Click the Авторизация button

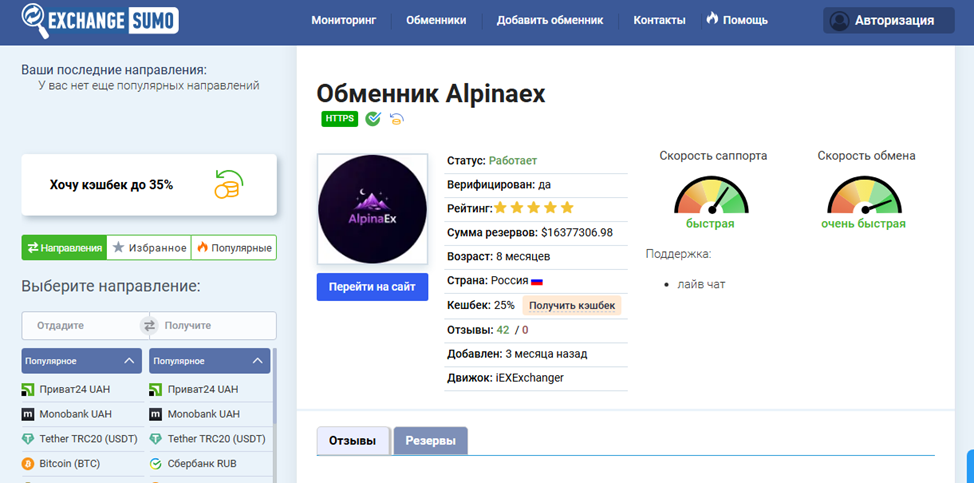(888, 20)
